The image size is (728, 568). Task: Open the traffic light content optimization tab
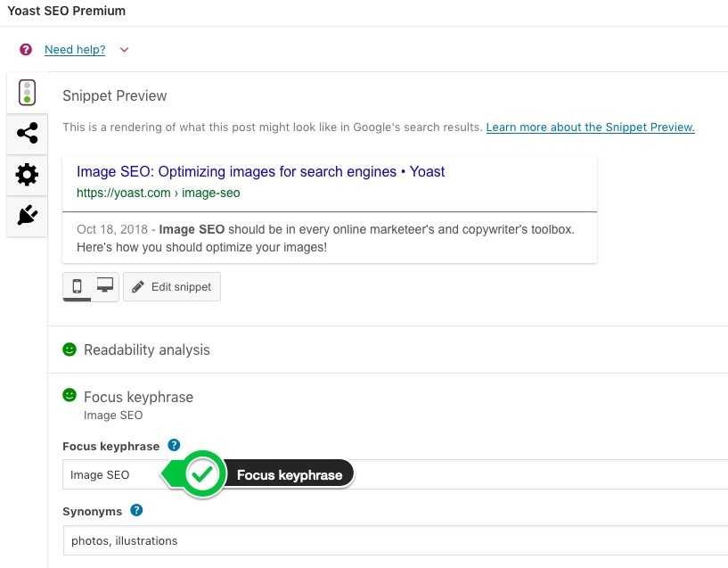coord(27,93)
